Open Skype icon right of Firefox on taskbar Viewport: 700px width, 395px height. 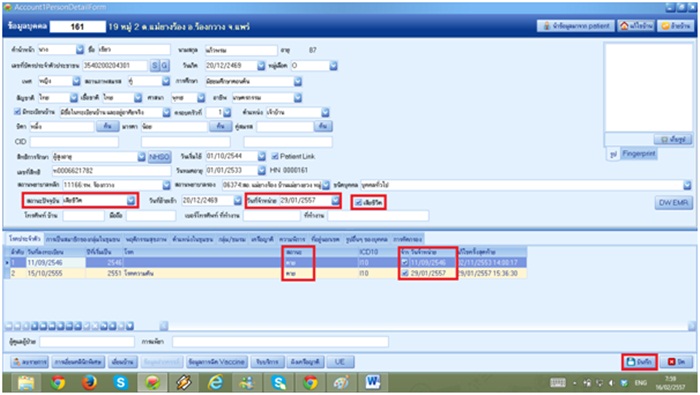pos(121,383)
